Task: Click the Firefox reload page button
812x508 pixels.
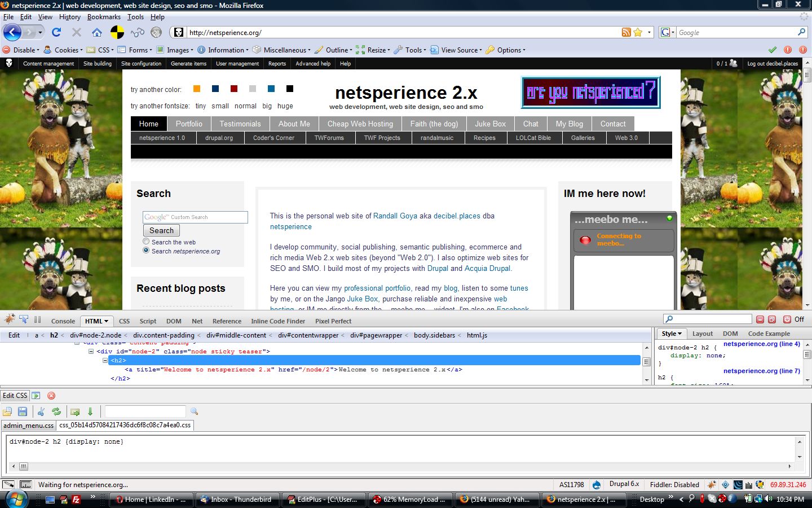Action: (56, 32)
